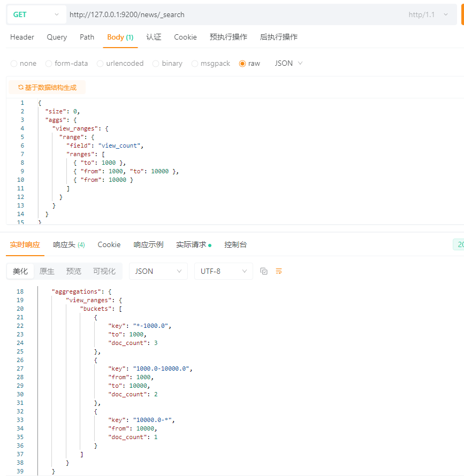Select the urlencoded radio button
Image resolution: width=464 pixels, height=476 pixels.
[100, 64]
